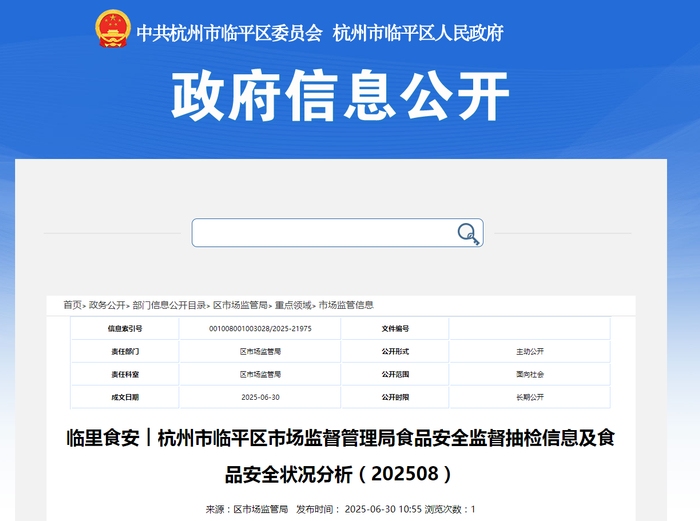Click the national emblem logo
Screen dimensions: 700x521
[112, 29]
